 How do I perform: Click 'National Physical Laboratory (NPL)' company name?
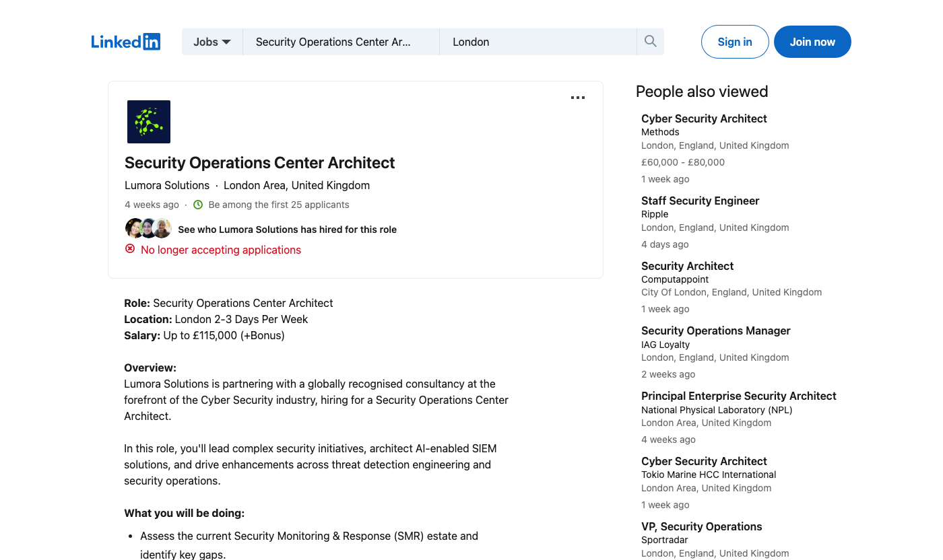717,410
